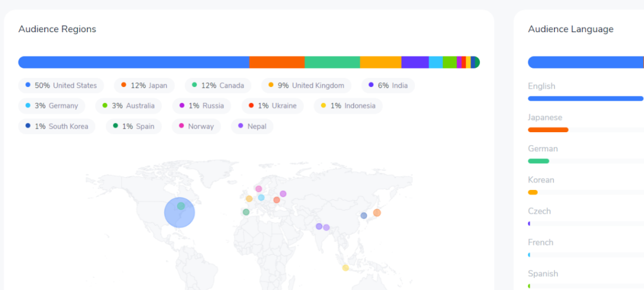
Task: Select the Nepal legend chip
Action: click(x=252, y=126)
